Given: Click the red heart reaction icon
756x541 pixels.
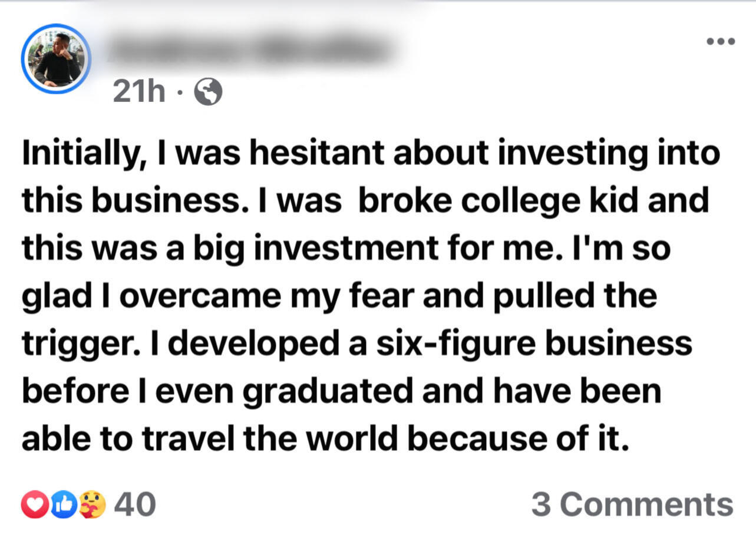Looking at the screenshot, I should click(x=34, y=505).
